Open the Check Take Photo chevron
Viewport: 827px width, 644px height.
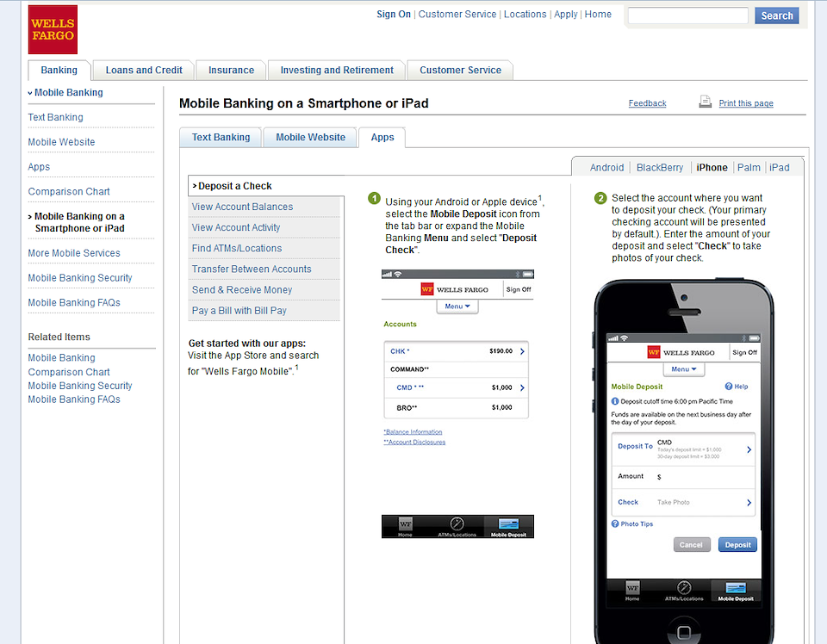(749, 503)
